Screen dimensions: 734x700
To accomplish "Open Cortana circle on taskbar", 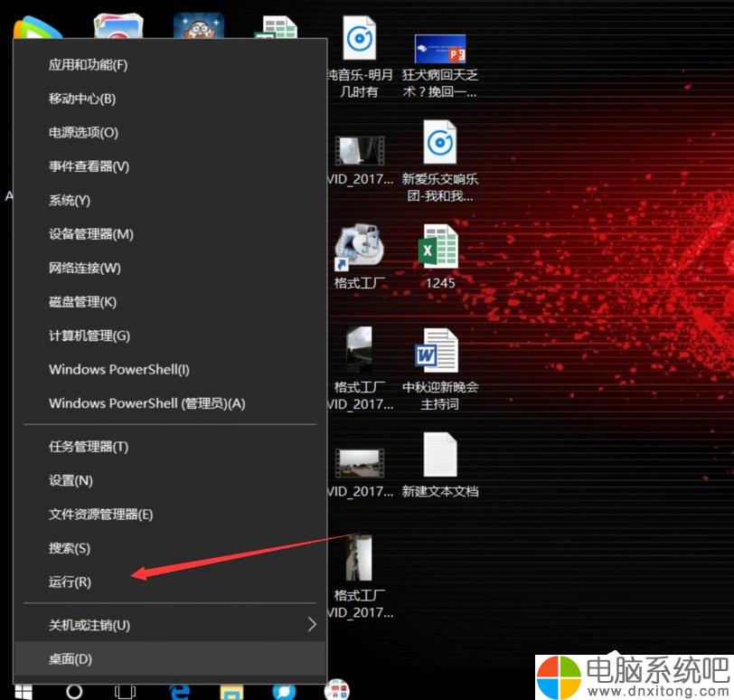I will tap(74, 691).
